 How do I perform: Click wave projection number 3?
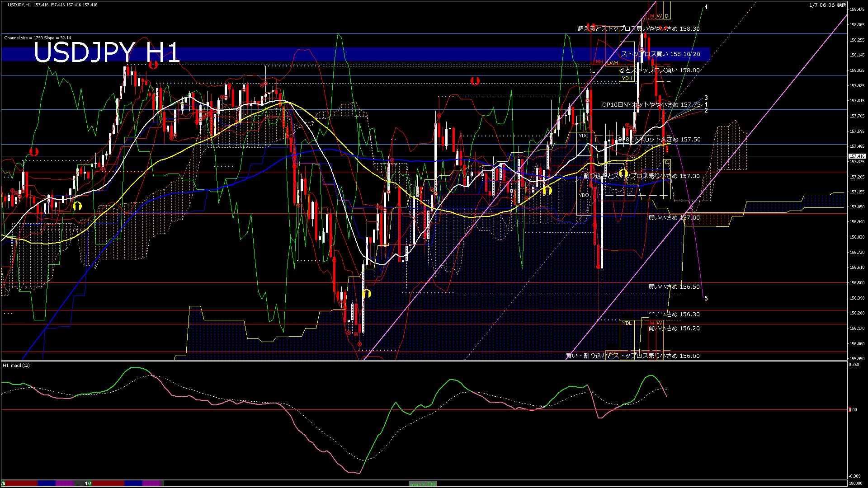(x=706, y=98)
